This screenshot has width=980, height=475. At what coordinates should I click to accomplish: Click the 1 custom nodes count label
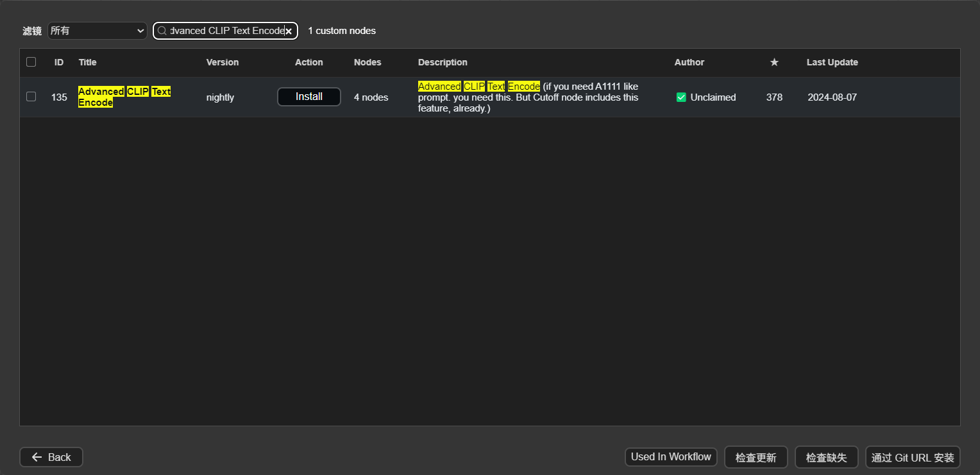(x=342, y=31)
